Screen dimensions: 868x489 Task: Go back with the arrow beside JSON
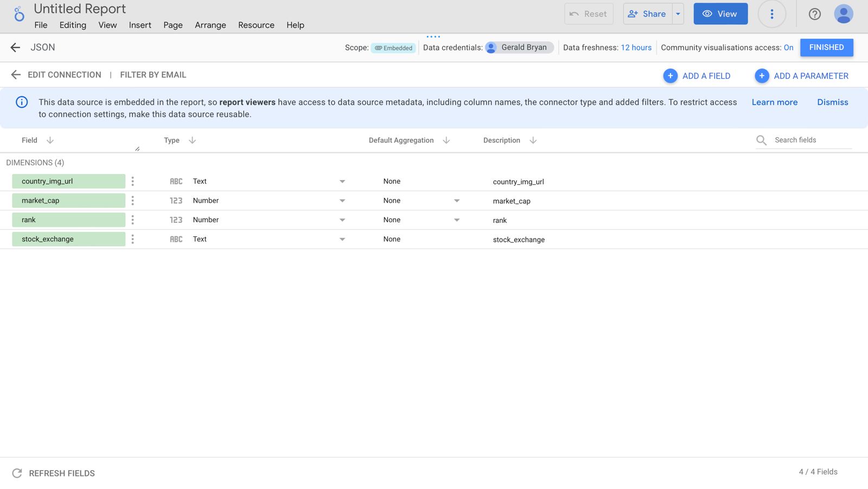point(15,48)
